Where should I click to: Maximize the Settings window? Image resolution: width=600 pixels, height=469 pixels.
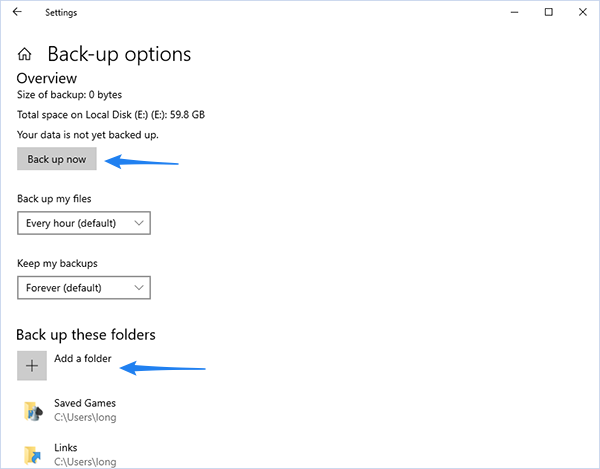tap(548, 12)
